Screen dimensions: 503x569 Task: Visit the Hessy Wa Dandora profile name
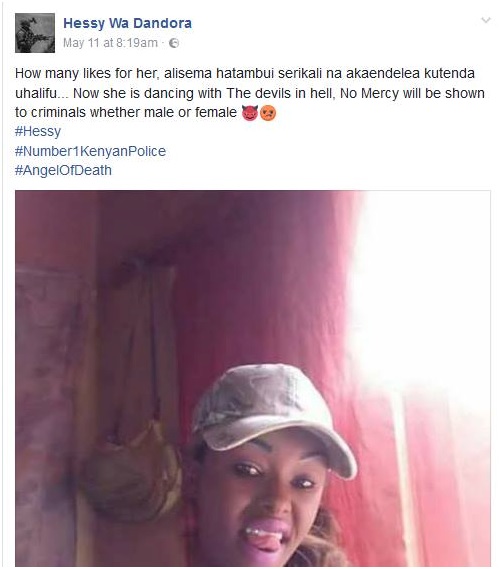click(127, 23)
